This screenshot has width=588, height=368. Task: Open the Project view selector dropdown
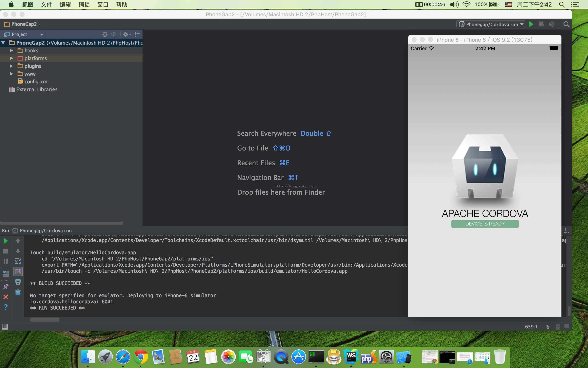pyautogui.click(x=42, y=34)
